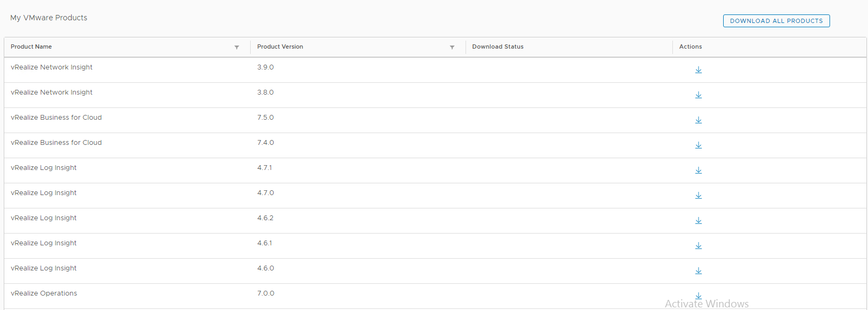Download vRealize Business for Cloud 7.4.0
Screen dimensions: 868x310
[698, 145]
